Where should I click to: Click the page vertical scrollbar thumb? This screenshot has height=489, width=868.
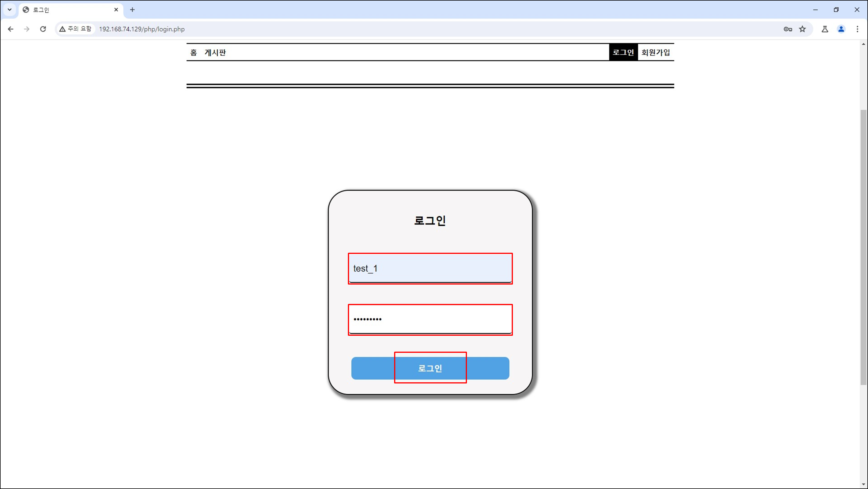click(863, 247)
